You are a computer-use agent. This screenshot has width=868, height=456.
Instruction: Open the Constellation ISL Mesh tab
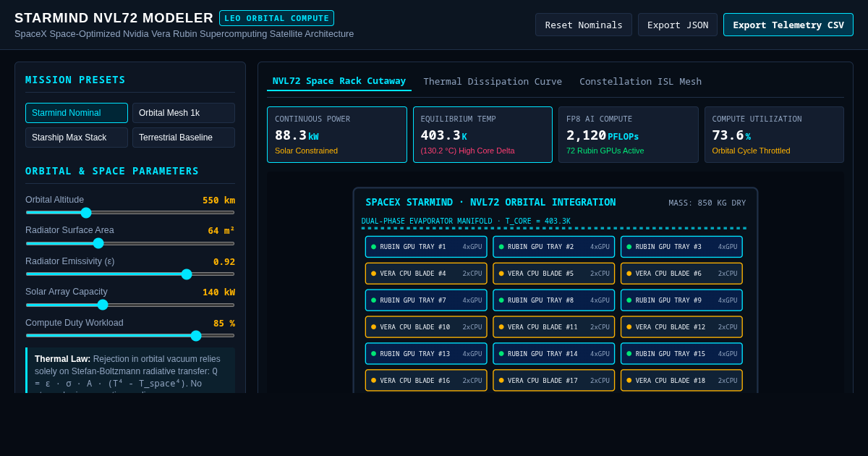click(641, 81)
